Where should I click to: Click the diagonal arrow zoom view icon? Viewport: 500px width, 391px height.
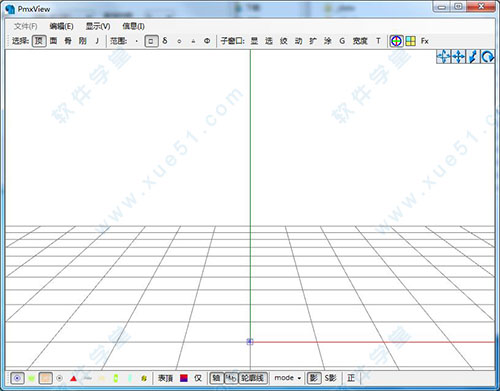point(473,57)
